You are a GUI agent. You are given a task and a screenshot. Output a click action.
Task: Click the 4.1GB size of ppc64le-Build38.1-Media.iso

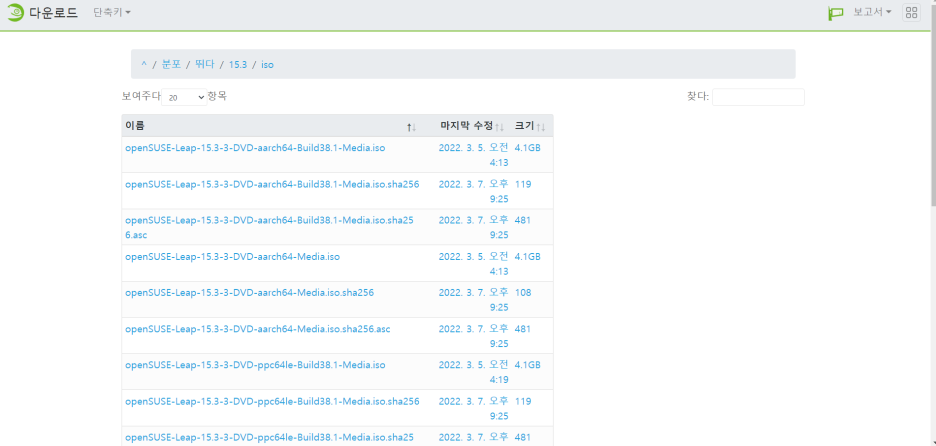click(528, 364)
